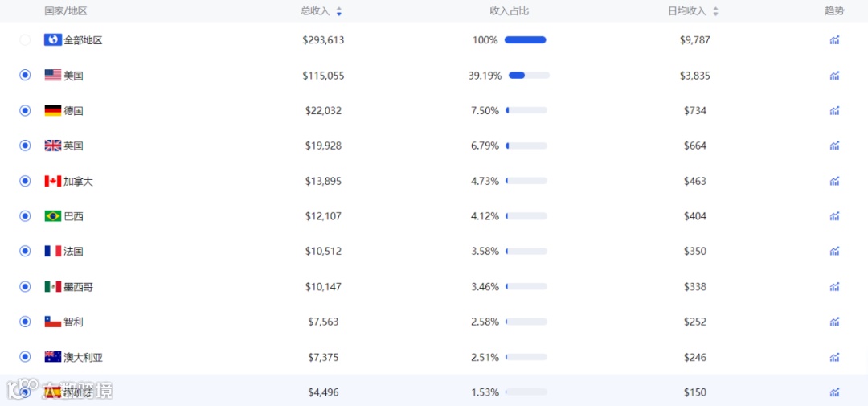Open trend chart icon for 德国 row
Image resolution: width=868 pixels, height=406 pixels.
coord(834,111)
